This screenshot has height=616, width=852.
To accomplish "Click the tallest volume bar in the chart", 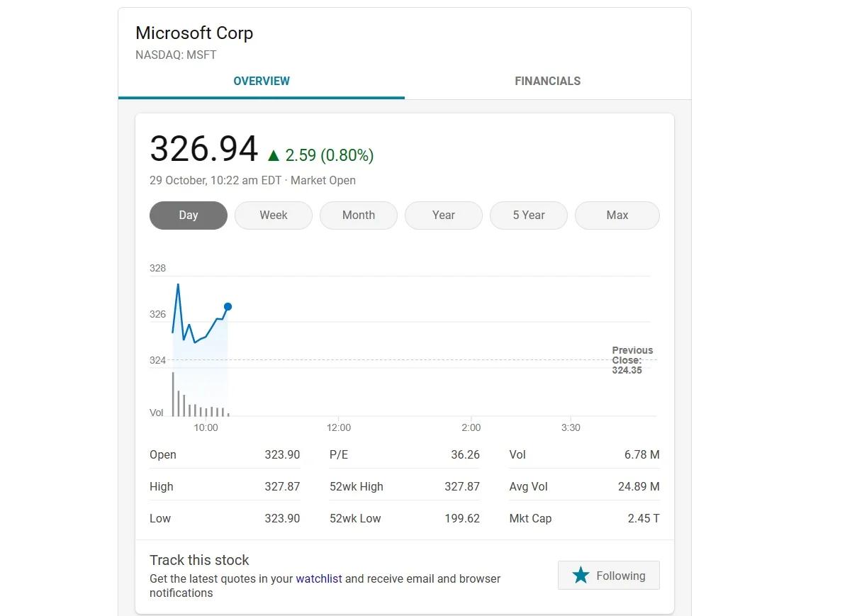I will (x=173, y=394).
